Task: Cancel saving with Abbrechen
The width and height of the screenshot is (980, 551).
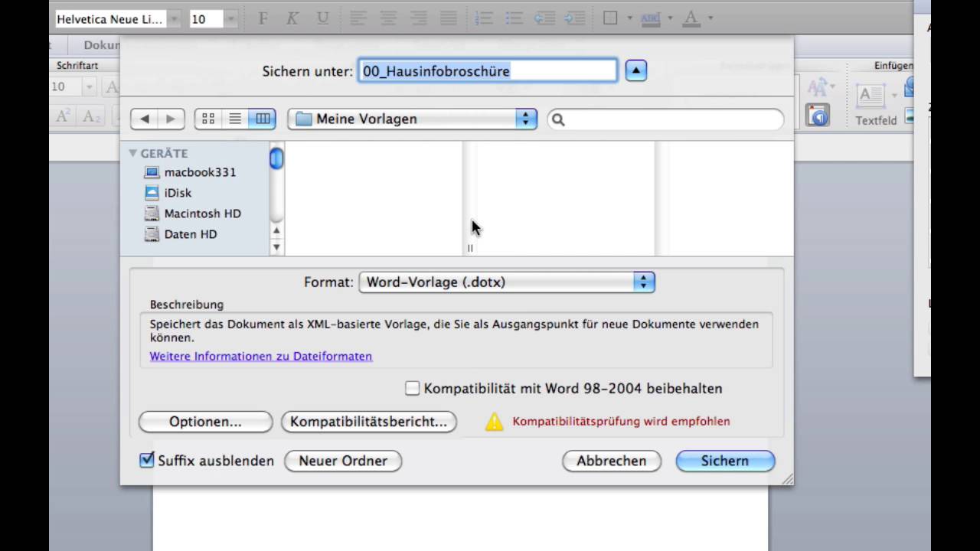Action: (612, 461)
